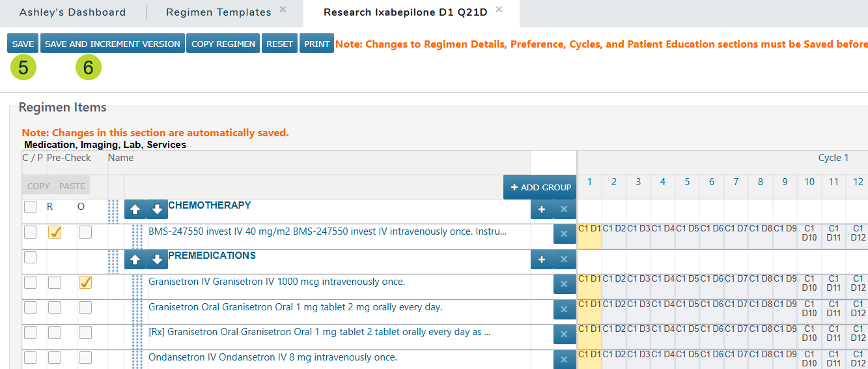Click the Add Group button

[540, 187]
